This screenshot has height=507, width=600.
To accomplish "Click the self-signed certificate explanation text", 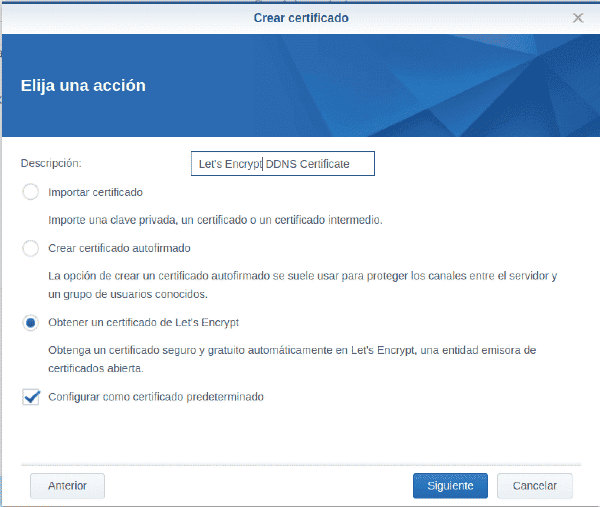I will tap(303, 285).
